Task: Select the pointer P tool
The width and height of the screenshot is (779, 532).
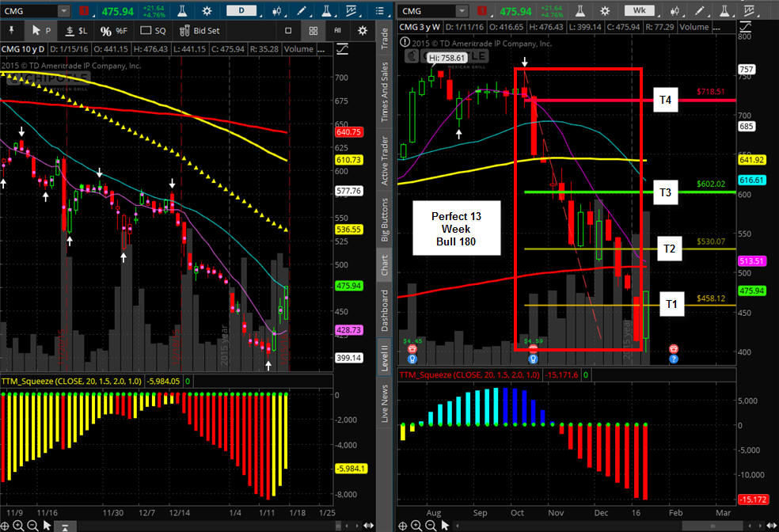Action: pyautogui.click(x=40, y=31)
